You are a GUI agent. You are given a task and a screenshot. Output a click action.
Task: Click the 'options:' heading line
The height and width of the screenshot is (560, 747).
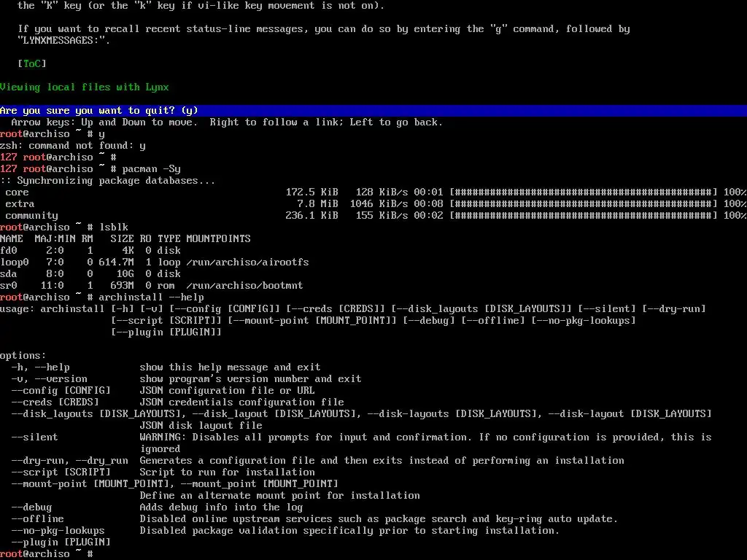[23, 356]
